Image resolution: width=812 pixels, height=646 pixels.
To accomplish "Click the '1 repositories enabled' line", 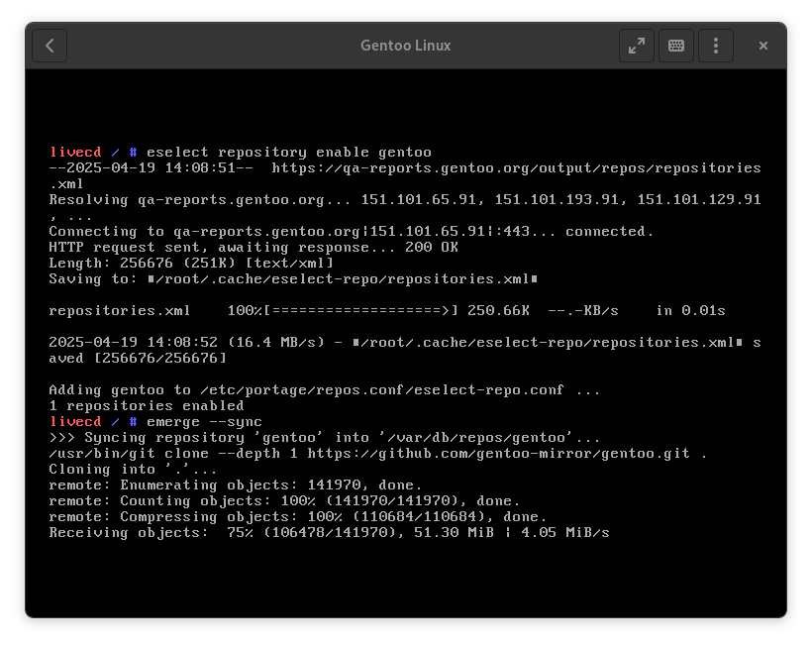I will click(x=146, y=405).
